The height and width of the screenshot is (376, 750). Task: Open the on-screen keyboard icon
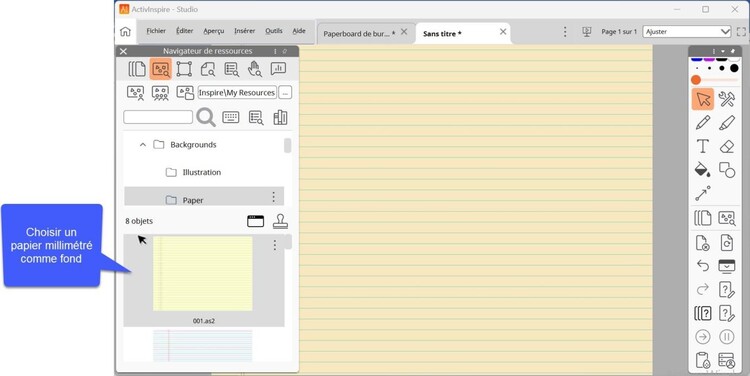point(231,117)
